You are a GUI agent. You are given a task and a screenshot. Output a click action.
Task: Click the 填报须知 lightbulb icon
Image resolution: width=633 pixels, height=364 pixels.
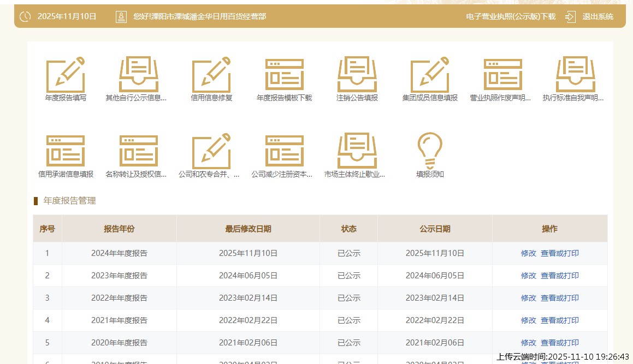tap(430, 151)
